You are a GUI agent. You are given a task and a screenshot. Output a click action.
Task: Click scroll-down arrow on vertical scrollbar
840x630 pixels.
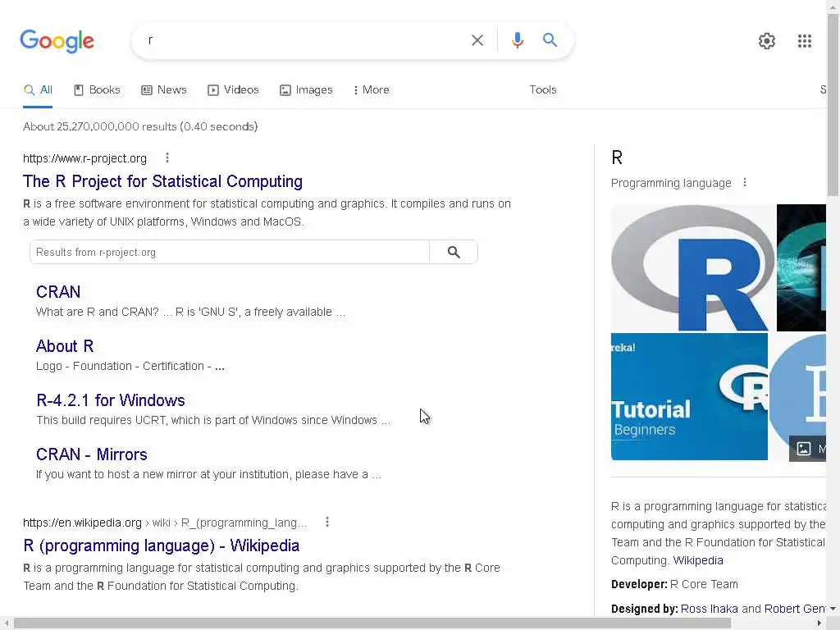tap(833, 609)
